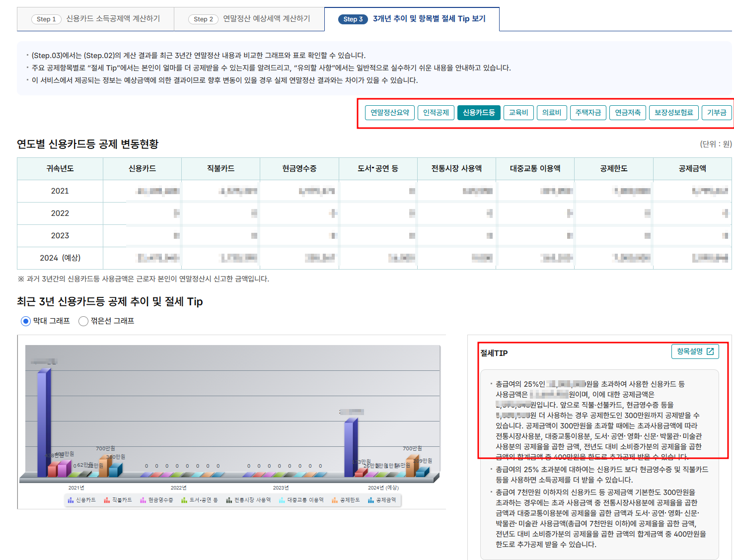Switch to 보장성보험료 category
This screenshot has width=734, height=560.
(674, 113)
